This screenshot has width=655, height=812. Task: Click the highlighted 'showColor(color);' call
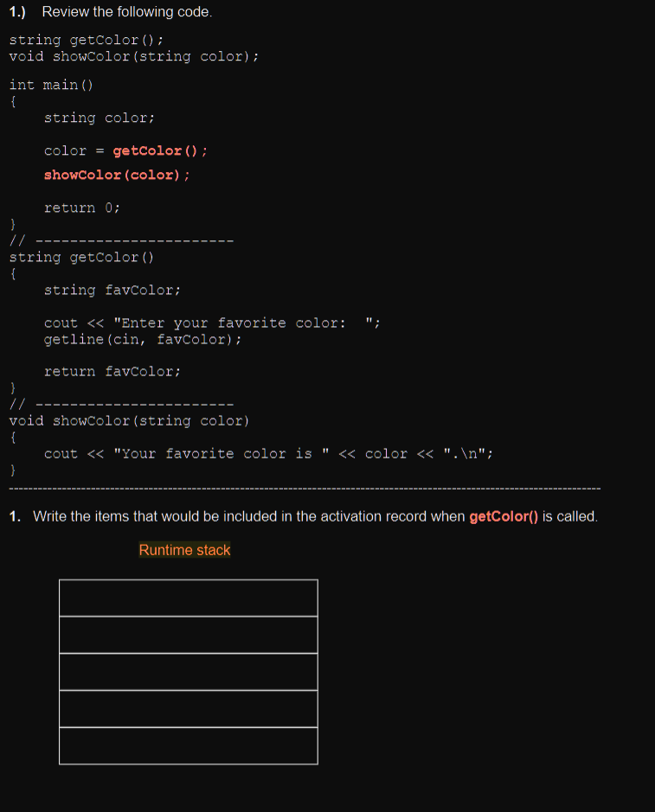117,175
